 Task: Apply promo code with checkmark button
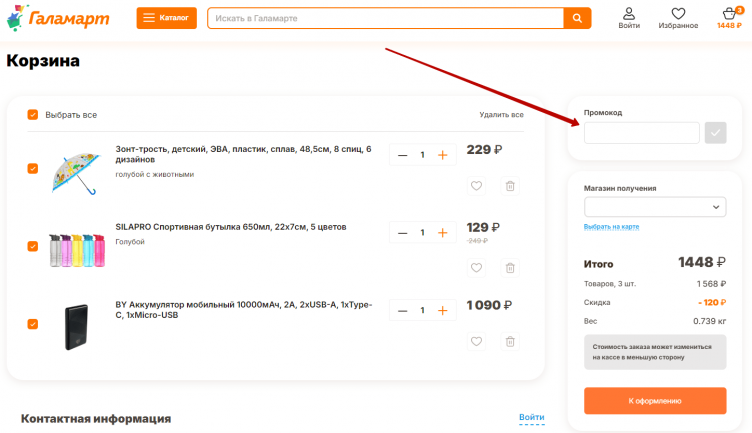(x=715, y=133)
